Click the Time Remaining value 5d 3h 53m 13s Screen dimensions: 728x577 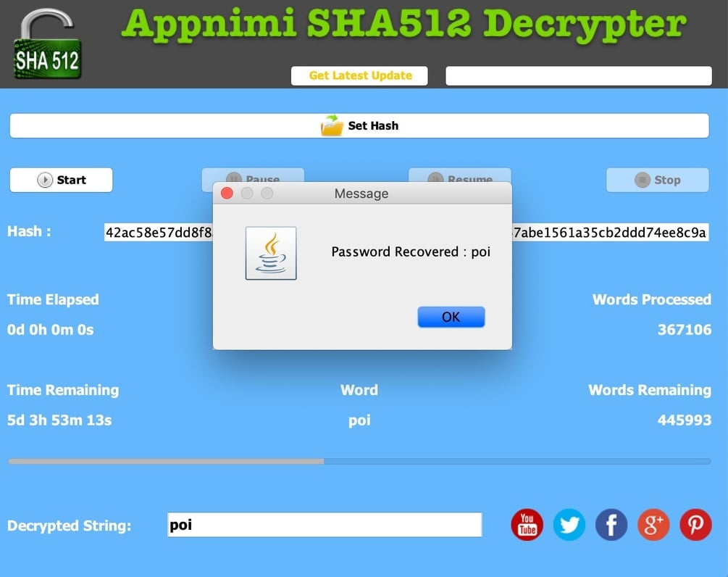59,420
